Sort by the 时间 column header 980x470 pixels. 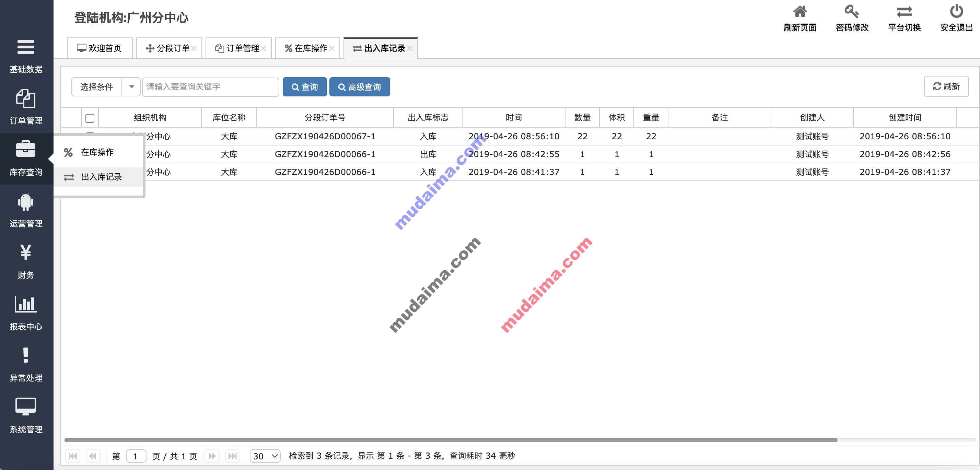pyautogui.click(x=514, y=117)
